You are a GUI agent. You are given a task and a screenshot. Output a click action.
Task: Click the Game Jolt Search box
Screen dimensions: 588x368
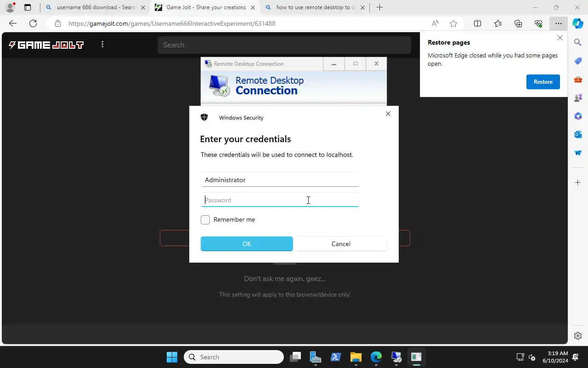click(284, 45)
